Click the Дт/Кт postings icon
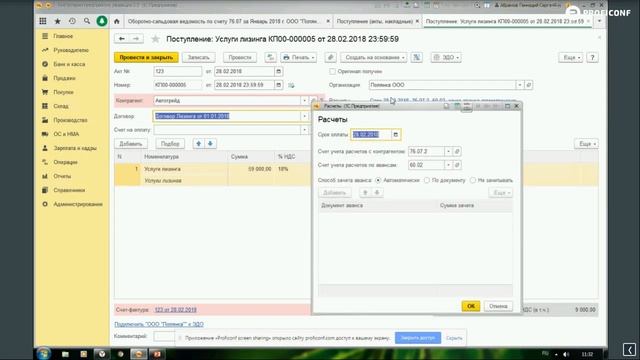Screen dimensions: 640x360 [270, 58]
